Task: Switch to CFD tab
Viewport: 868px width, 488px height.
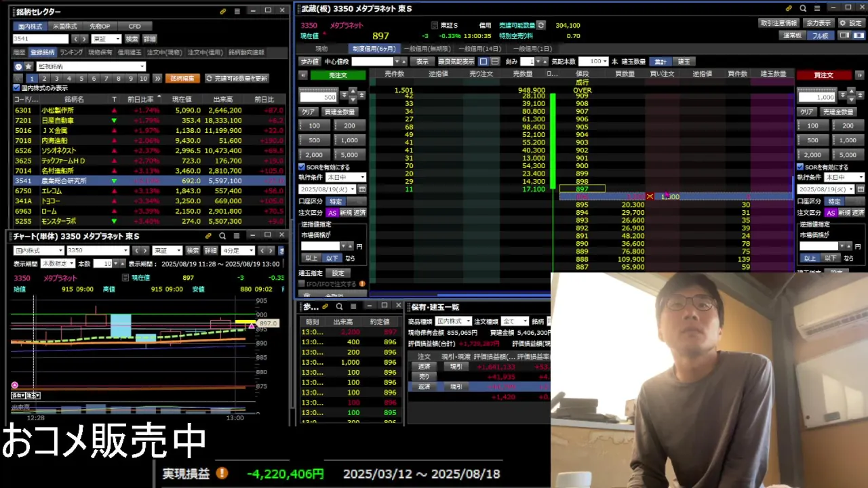Action: point(134,26)
